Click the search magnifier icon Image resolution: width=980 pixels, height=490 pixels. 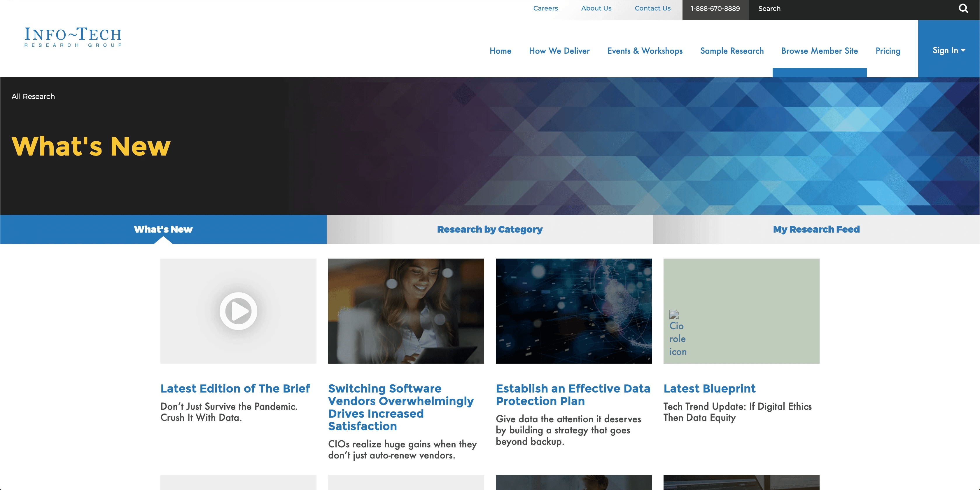pos(963,8)
